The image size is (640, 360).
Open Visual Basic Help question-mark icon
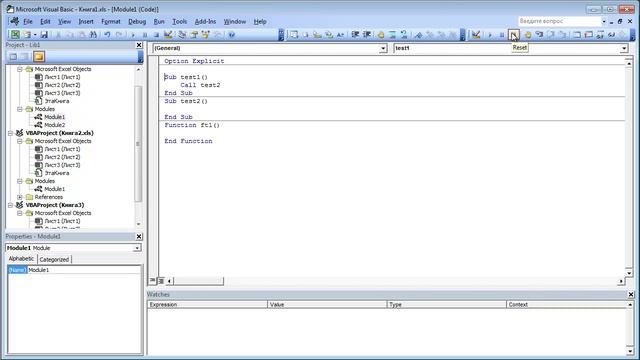point(231,35)
